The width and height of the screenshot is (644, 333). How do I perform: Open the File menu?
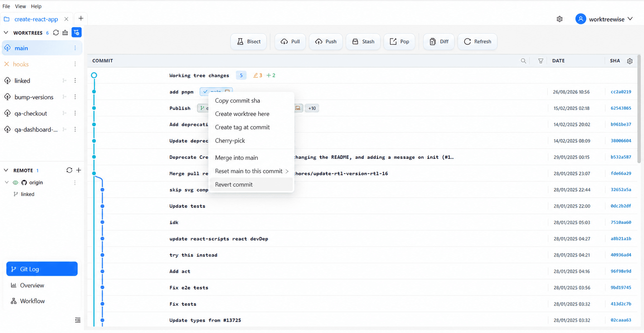(x=6, y=6)
